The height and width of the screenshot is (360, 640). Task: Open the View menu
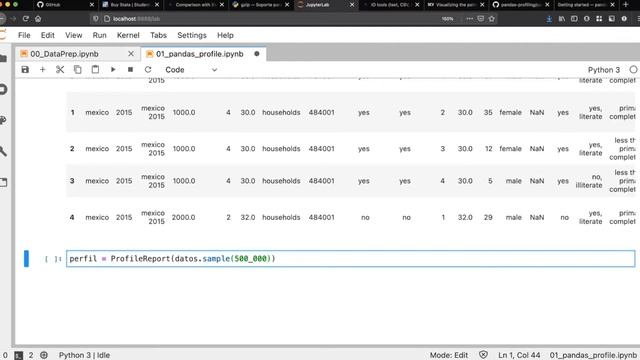pyautogui.click(x=73, y=35)
